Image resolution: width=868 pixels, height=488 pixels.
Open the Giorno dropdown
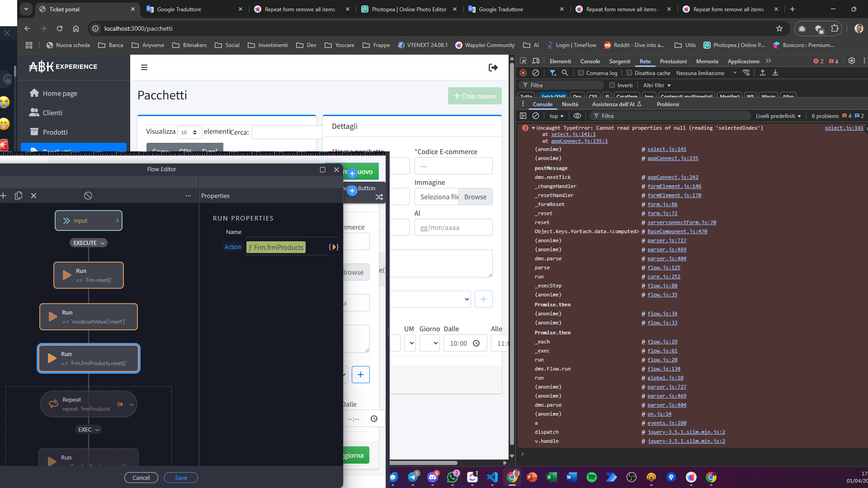tap(429, 343)
